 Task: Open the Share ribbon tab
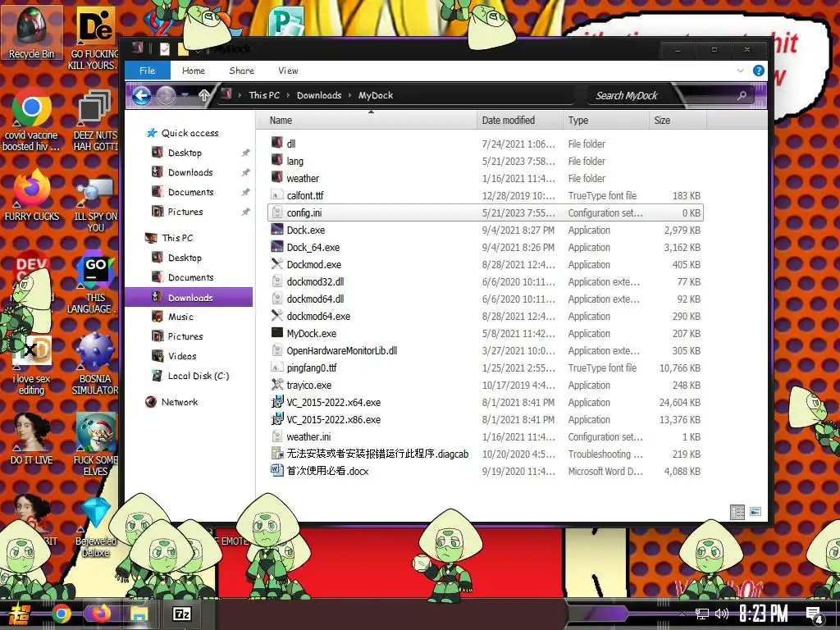point(242,71)
